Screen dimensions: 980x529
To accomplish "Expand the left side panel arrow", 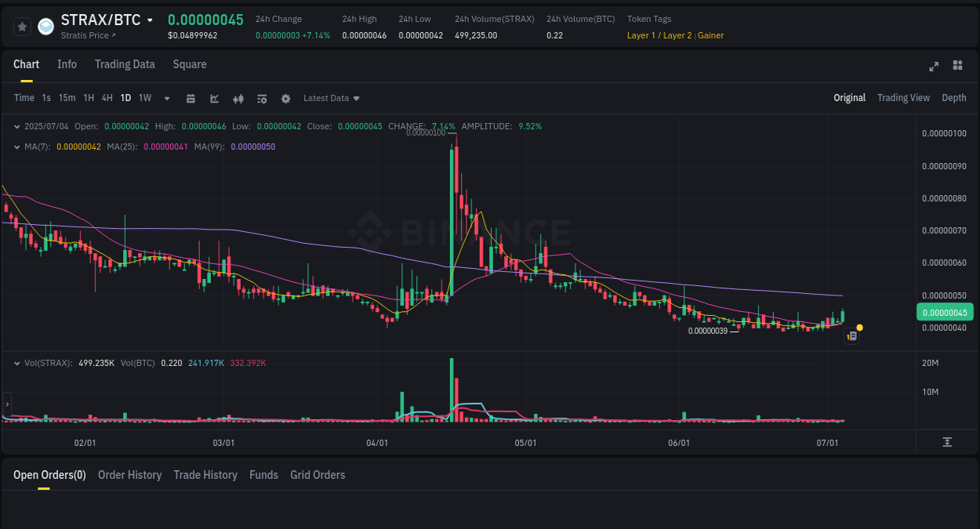I will pos(7,404).
